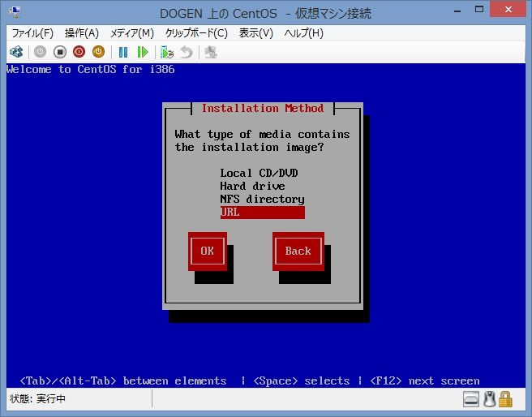Click the mouse icon in the status bar
532x417 pixels.
489,399
